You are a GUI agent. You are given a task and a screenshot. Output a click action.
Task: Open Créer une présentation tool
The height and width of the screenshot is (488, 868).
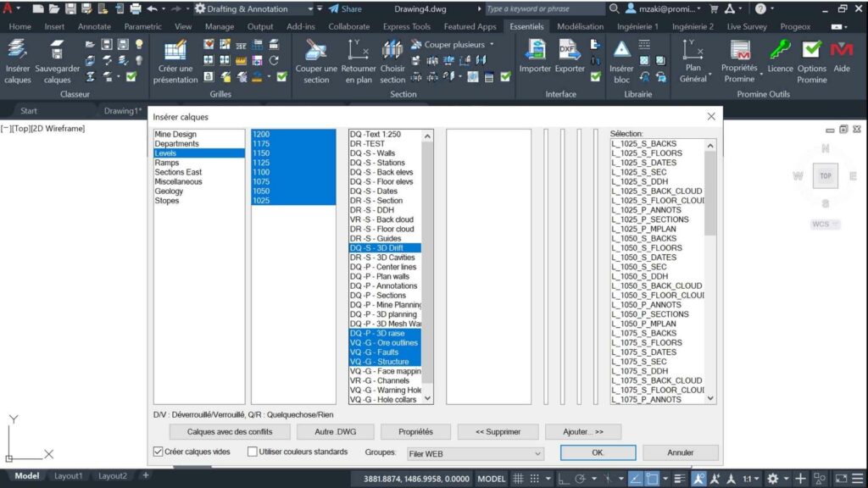pos(175,61)
